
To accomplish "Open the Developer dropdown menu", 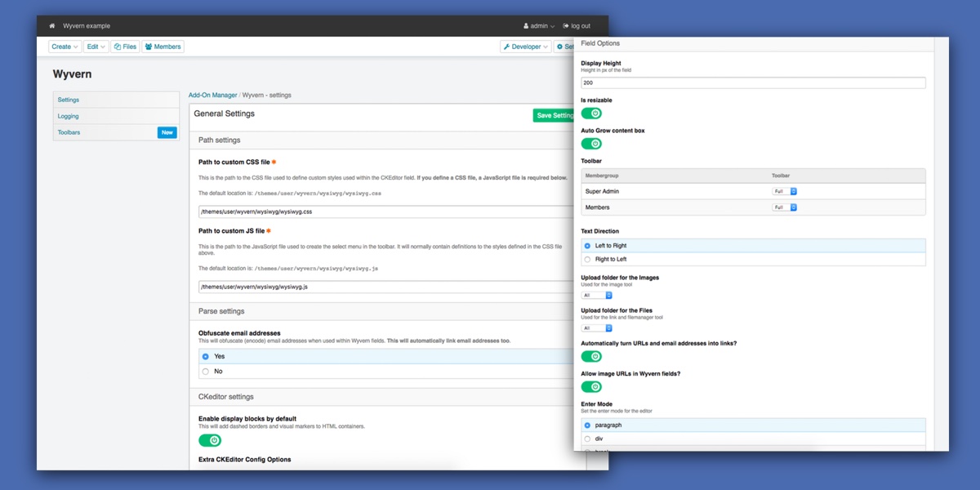I will 525,47.
